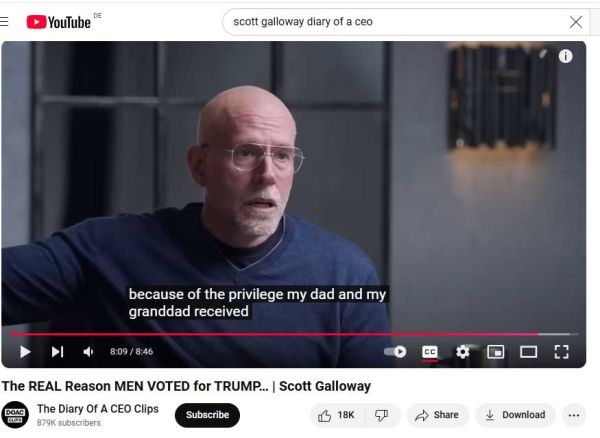This screenshot has height=438, width=600.
Task: Clear the search query text
Action: (x=576, y=22)
